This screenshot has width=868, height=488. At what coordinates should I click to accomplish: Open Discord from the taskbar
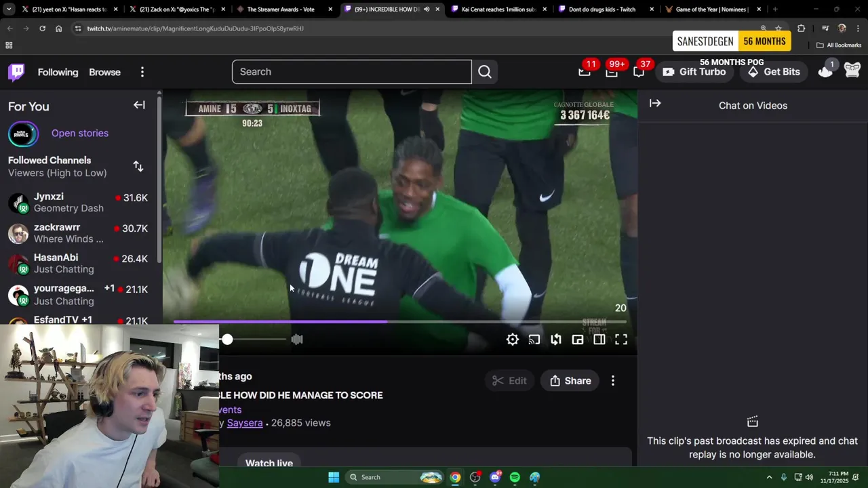pos(495,477)
